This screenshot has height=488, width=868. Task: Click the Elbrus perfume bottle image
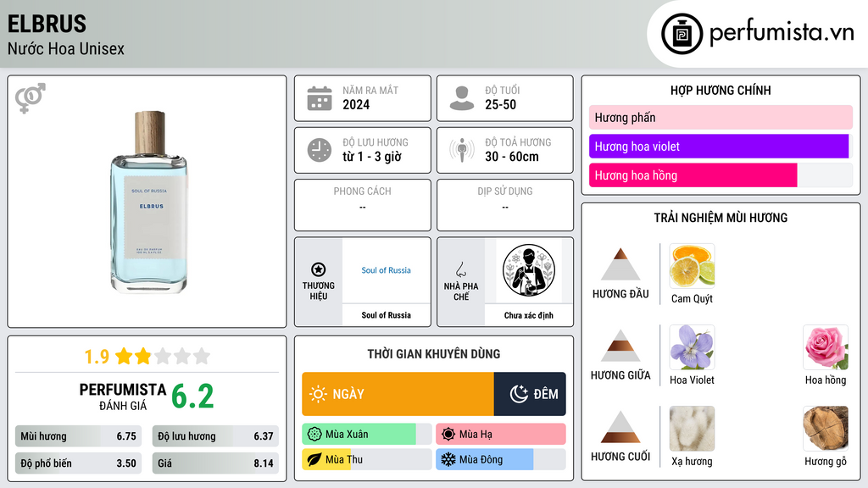pos(149,202)
